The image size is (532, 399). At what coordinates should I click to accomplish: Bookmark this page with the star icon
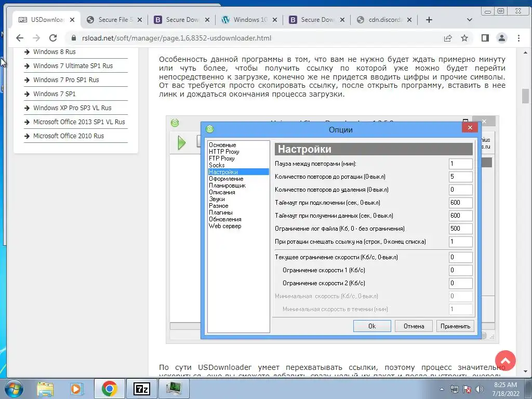464,38
